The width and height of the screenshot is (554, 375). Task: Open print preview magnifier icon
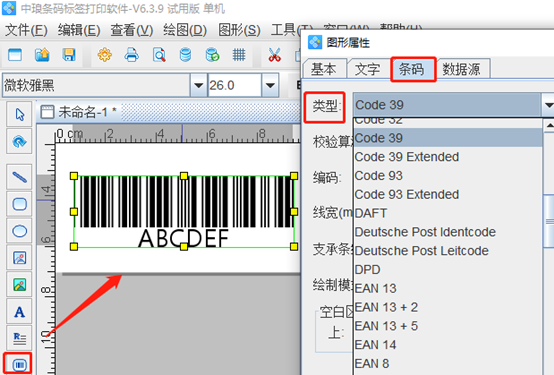[x=159, y=55]
